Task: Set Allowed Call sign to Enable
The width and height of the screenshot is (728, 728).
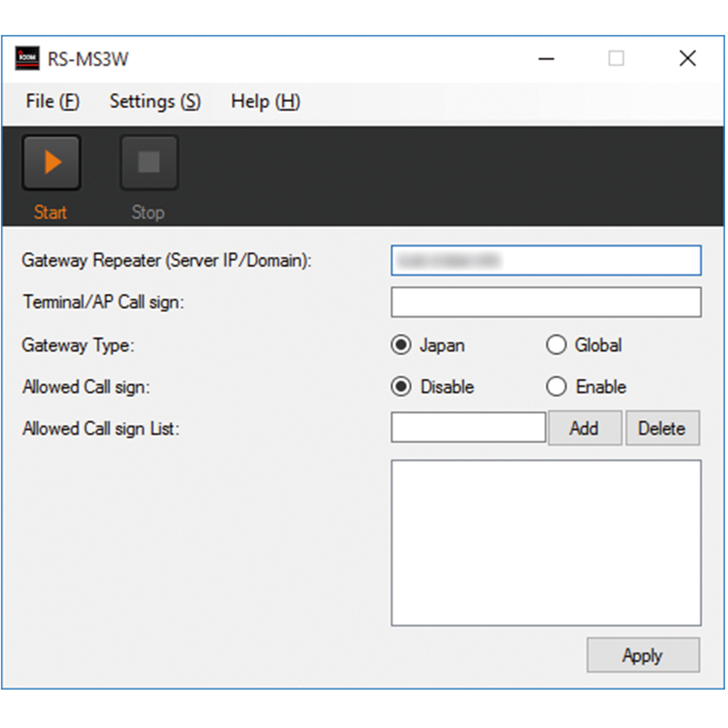Action: click(x=556, y=387)
